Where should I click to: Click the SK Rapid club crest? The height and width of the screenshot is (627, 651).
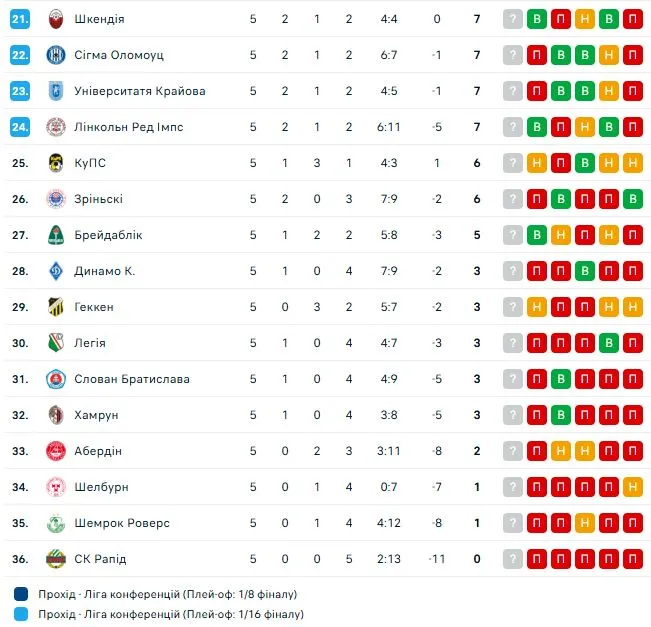point(55,559)
